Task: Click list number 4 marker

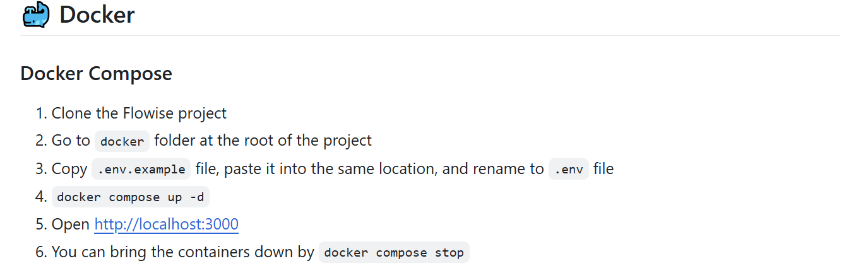Action: point(41,197)
